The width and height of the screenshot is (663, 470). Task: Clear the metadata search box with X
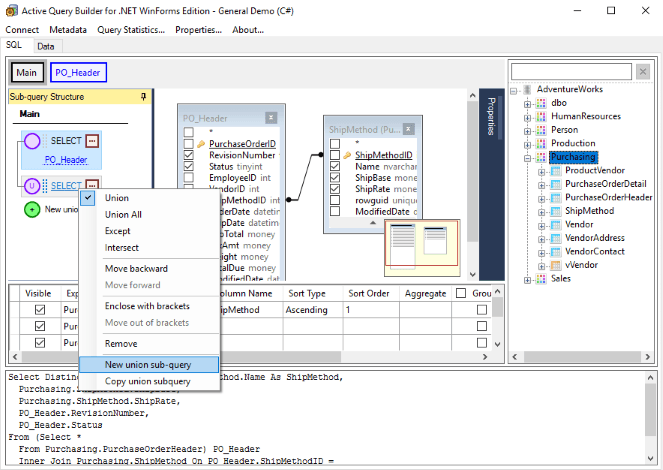(x=643, y=71)
